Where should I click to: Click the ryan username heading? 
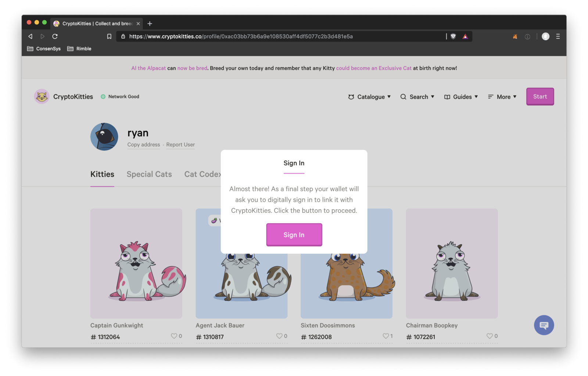(x=138, y=133)
